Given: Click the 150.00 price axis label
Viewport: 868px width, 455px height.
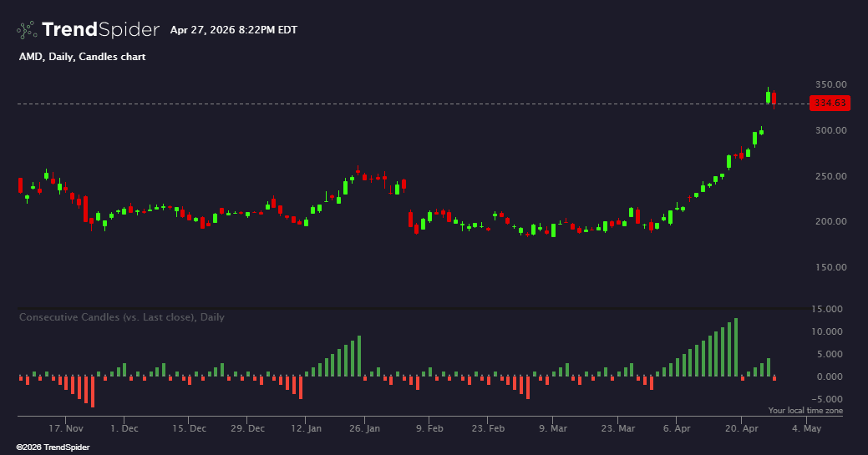Looking at the screenshot, I should [831, 267].
